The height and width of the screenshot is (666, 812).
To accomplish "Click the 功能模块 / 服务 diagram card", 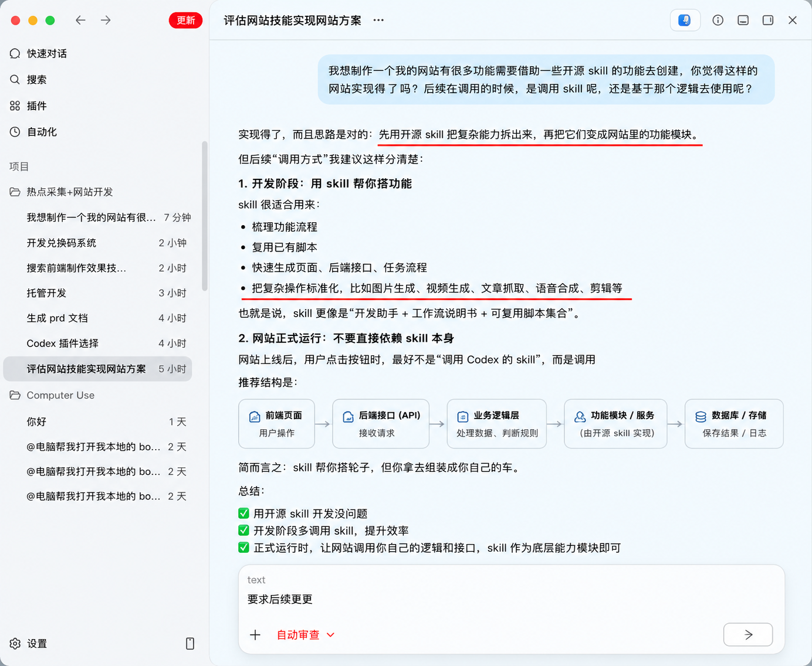I will click(x=616, y=424).
